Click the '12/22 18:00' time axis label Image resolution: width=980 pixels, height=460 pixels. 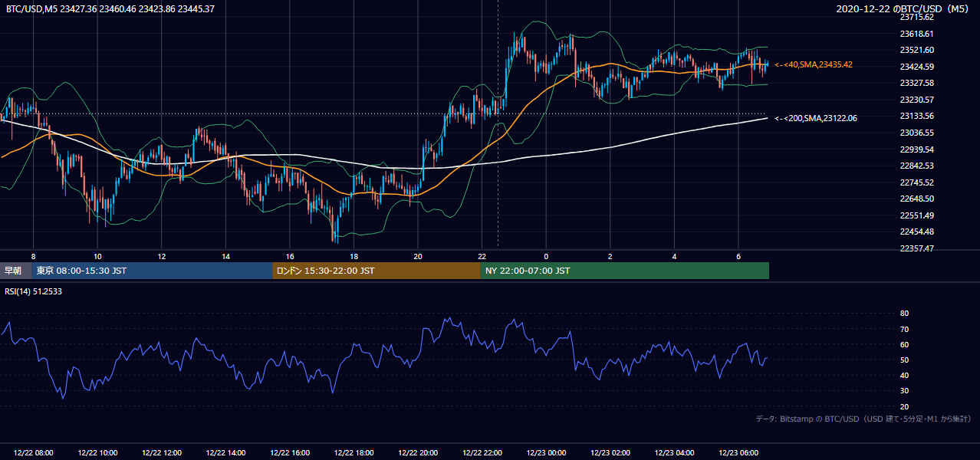click(x=354, y=453)
